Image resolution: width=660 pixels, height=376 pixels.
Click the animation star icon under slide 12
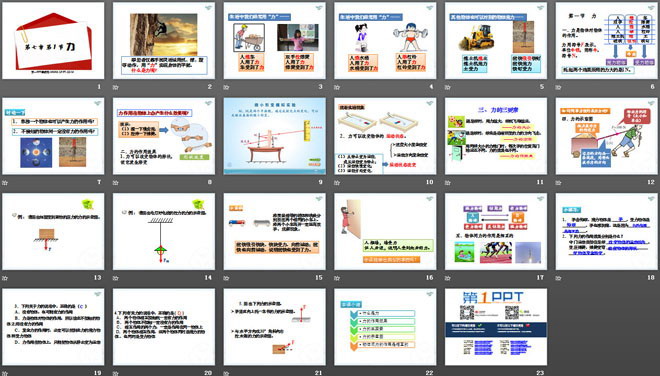pyautogui.click(x=559, y=183)
